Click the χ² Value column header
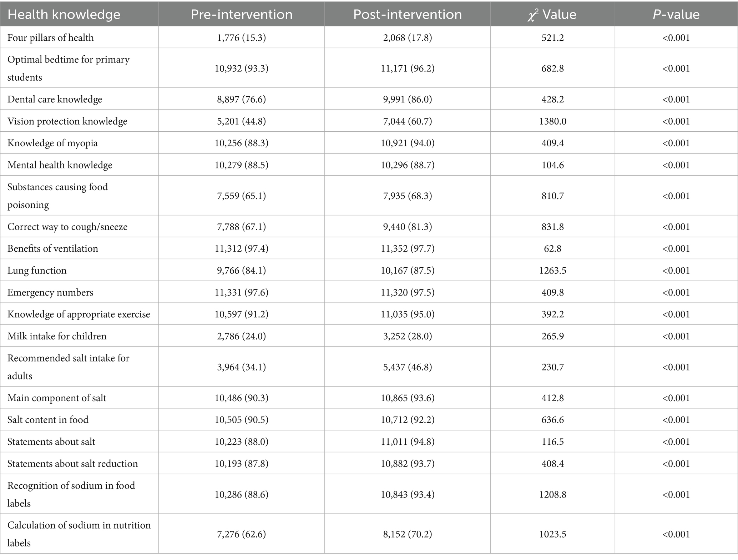 [552, 14]
